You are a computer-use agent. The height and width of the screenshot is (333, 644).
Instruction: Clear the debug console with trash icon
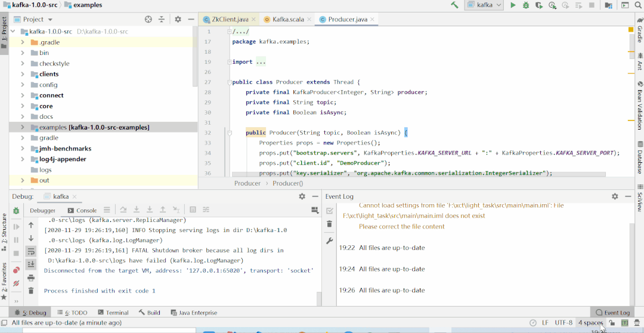[31, 291]
